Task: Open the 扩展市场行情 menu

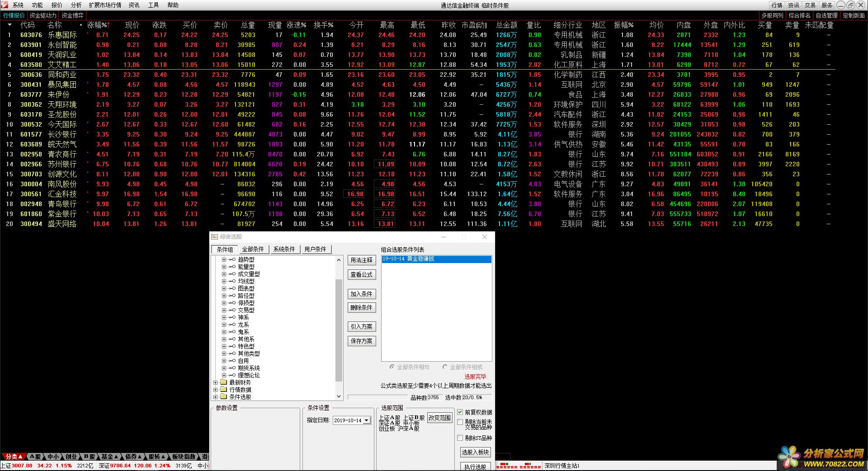Action: (105, 5)
